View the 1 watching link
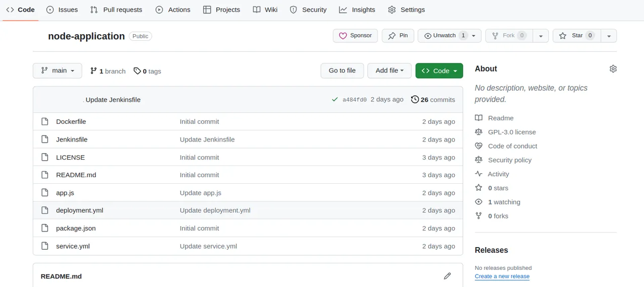The image size is (644, 287). pos(498,202)
